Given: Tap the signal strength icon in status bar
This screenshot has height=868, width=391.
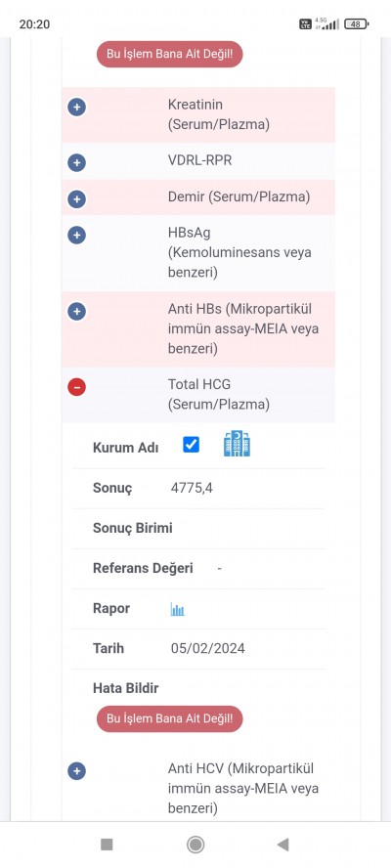Looking at the screenshot, I should 330,24.
